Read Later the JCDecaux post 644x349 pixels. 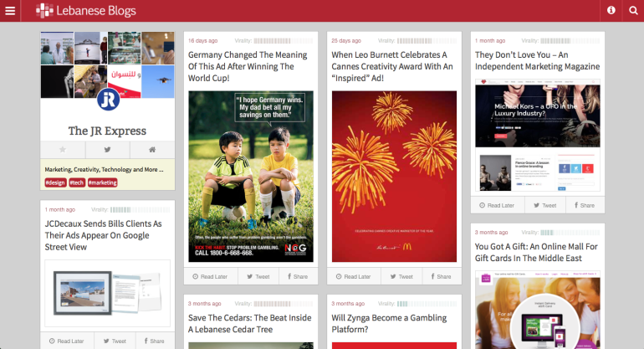pyautogui.click(x=67, y=341)
